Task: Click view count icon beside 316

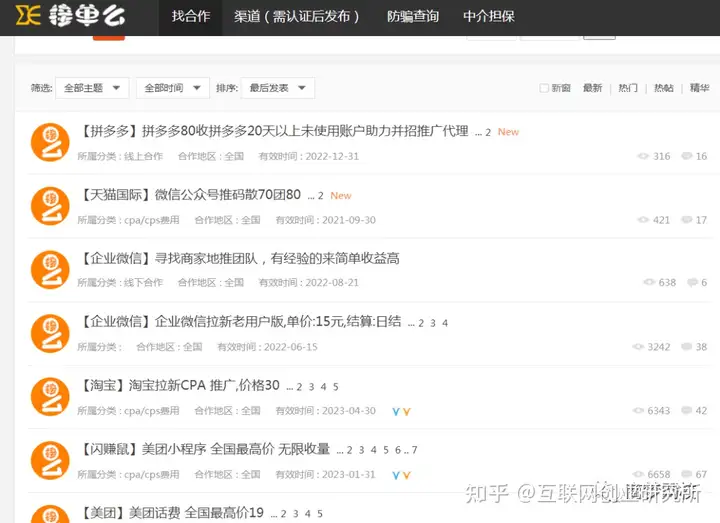Action: (643, 156)
